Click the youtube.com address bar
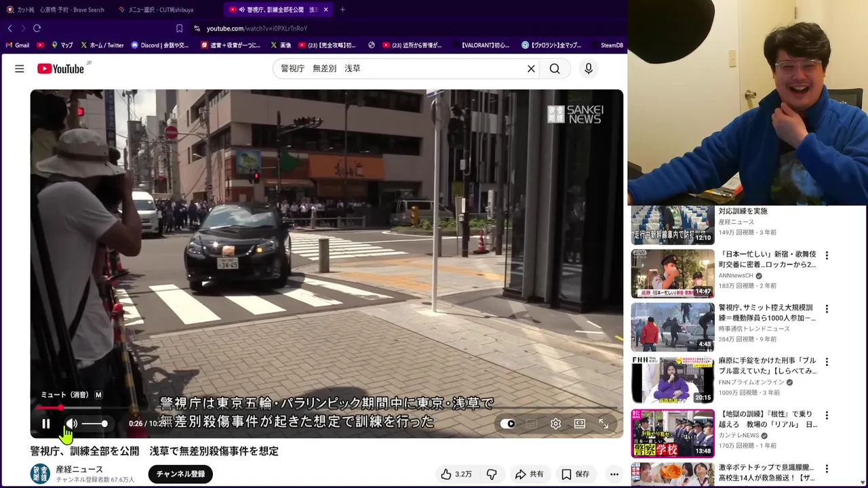This screenshot has width=868, height=488. coord(256,28)
